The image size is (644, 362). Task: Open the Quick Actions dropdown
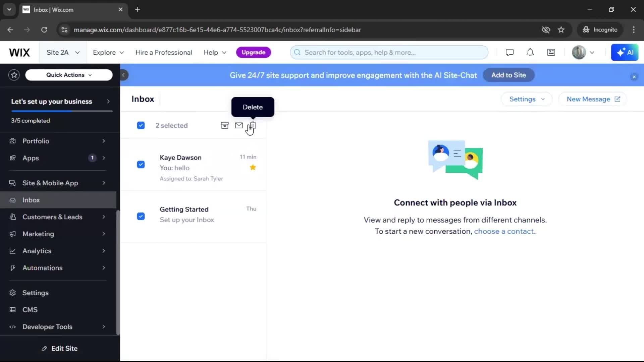[69, 75]
